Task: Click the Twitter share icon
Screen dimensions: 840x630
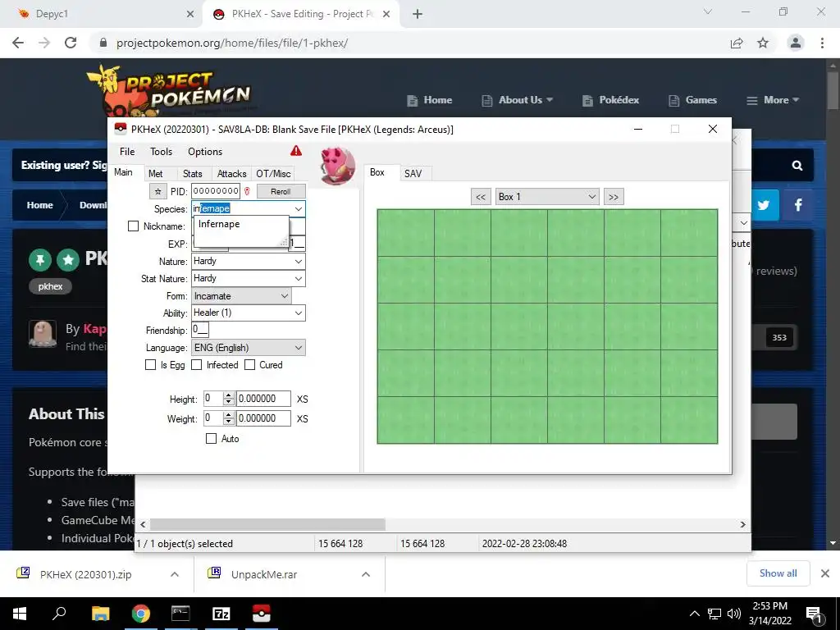Action: click(x=764, y=205)
